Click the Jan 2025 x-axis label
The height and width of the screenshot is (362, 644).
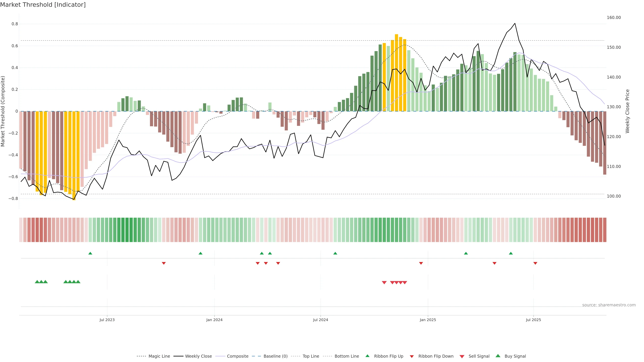coord(428,320)
